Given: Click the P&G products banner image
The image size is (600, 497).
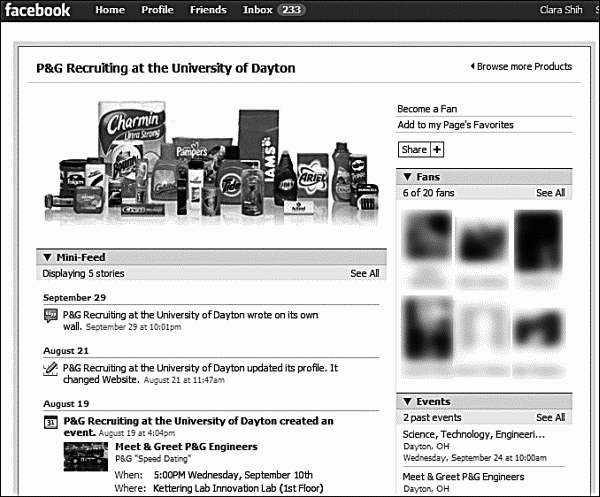Looking at the screenshot, I should coord(210,160).
